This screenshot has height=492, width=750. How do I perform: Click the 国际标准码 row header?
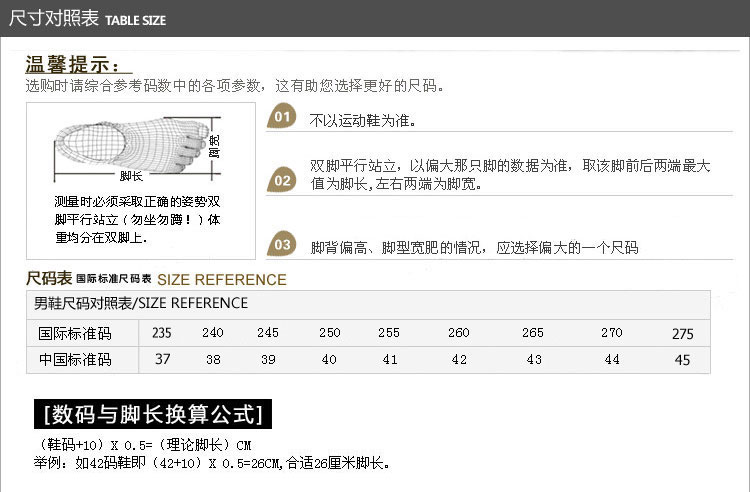[x=75, y=333]
